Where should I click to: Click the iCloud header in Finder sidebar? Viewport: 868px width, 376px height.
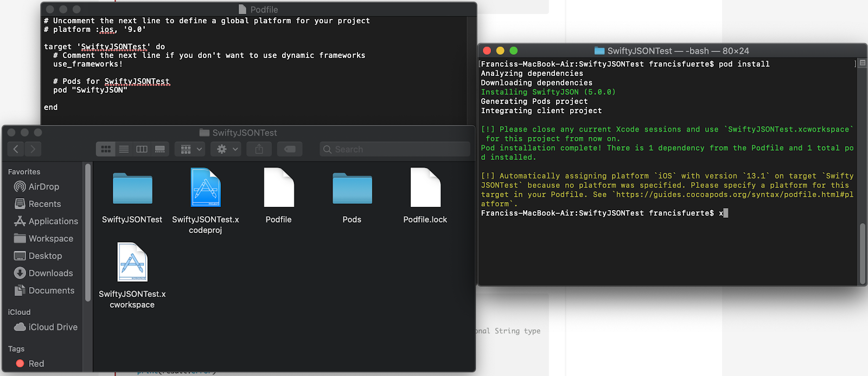[x=19, y=312]
